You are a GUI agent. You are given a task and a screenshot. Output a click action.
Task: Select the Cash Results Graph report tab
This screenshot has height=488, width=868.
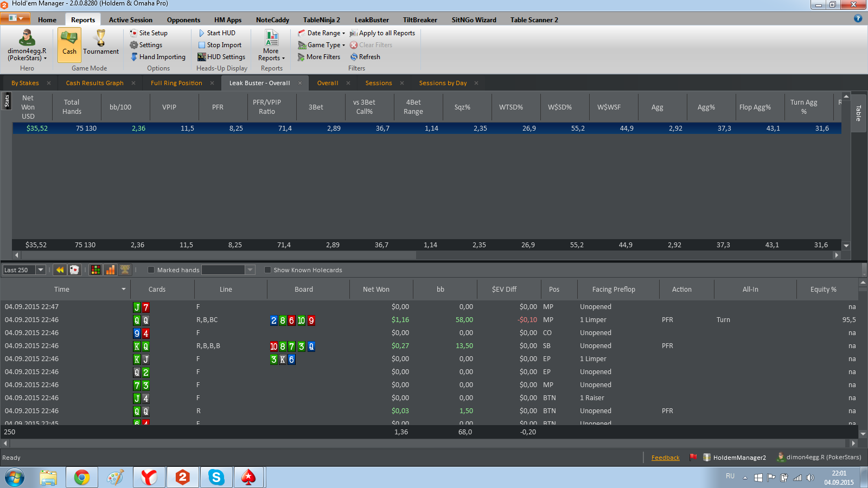[x=95, y=83]
